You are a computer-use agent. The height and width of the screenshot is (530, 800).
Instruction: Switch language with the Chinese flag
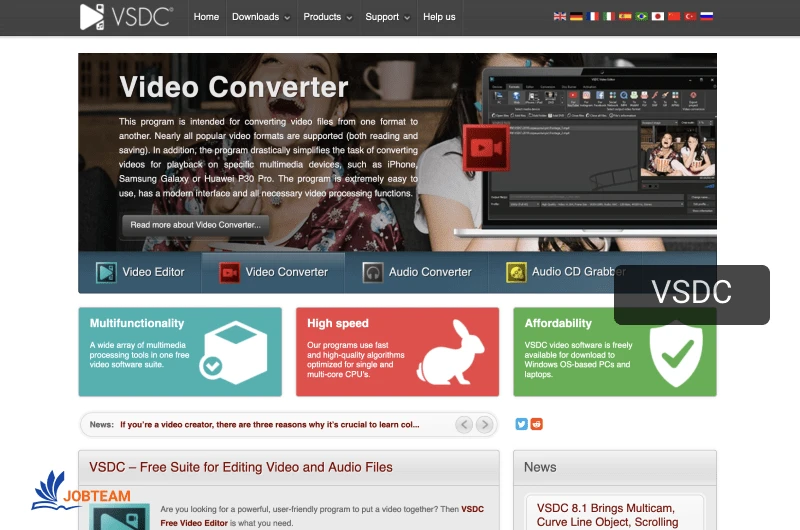coord(674,16)
